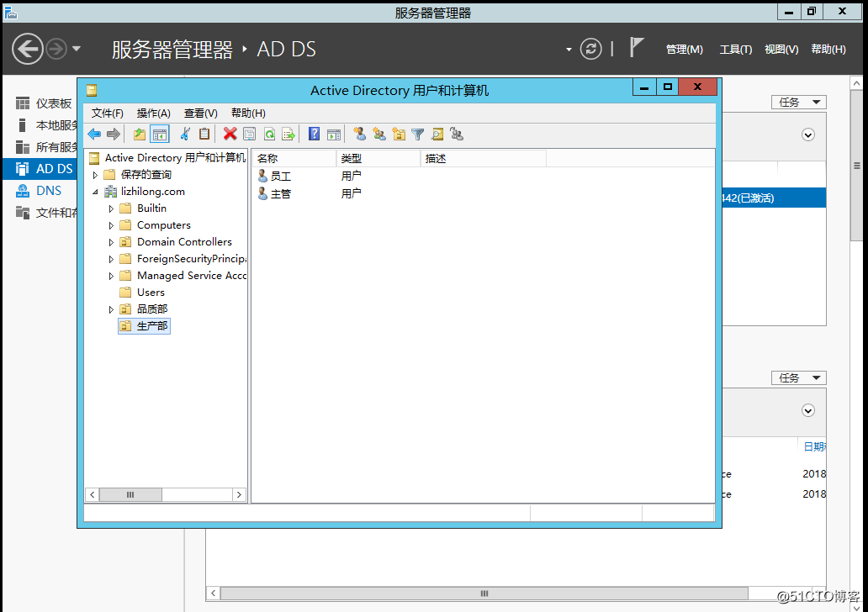Click Server Manager forward navigation button

click(56, 49)
